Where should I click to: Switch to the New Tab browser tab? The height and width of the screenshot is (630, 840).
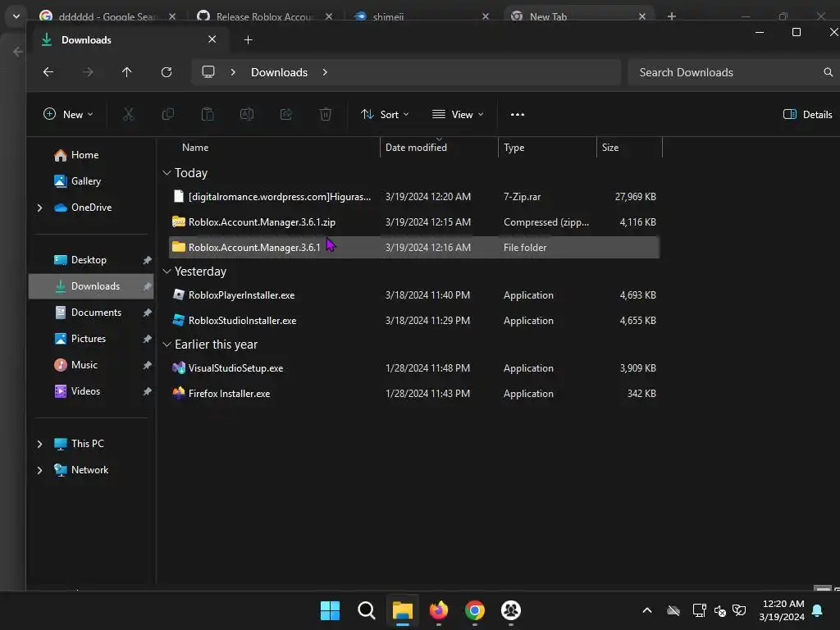[x=578, y=16]
